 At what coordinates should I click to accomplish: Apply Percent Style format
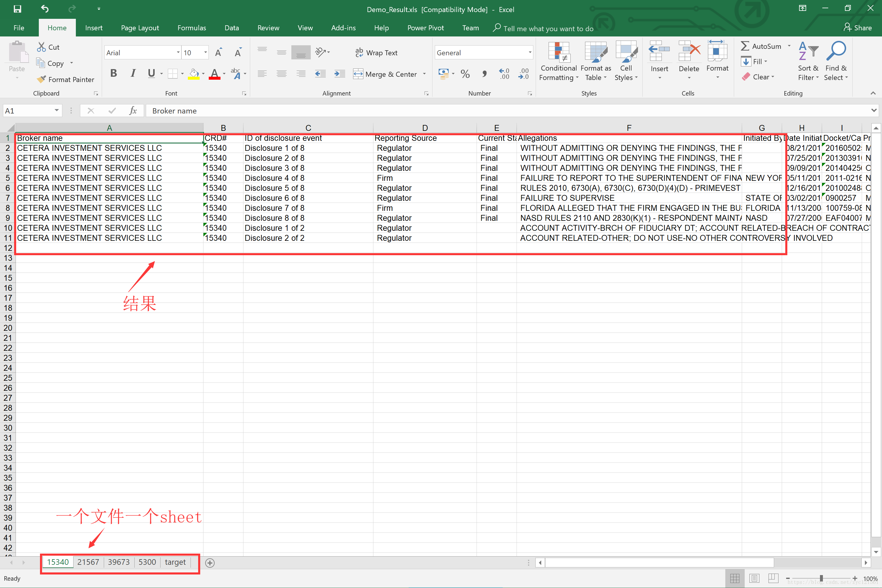[465, 74]
